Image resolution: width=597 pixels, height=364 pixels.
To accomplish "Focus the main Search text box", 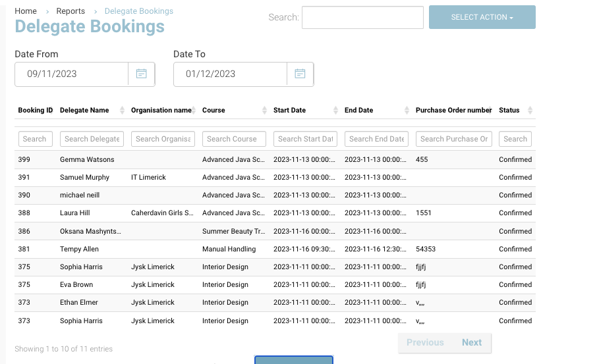I will point(362,18).
